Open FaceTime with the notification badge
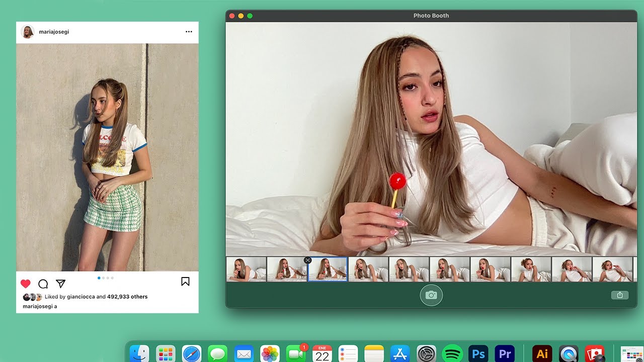644x362 pixels. pyautogui.click(x=296, y=353)
